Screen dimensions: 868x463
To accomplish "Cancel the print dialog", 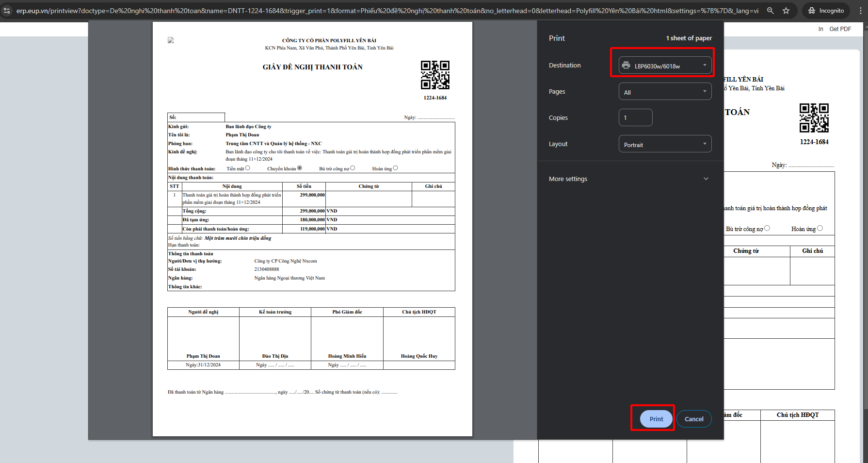I will click(693, 419).
